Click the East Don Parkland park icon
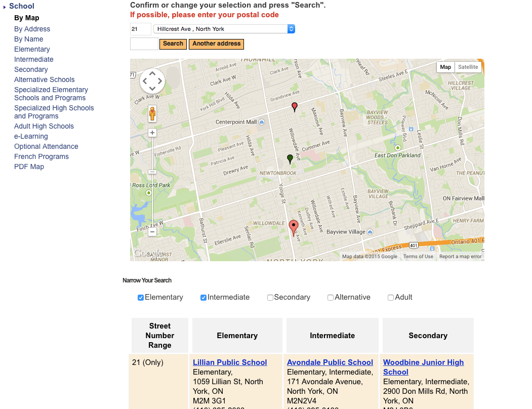The width and height of the screenshot is (532, 409). (398, 148)
